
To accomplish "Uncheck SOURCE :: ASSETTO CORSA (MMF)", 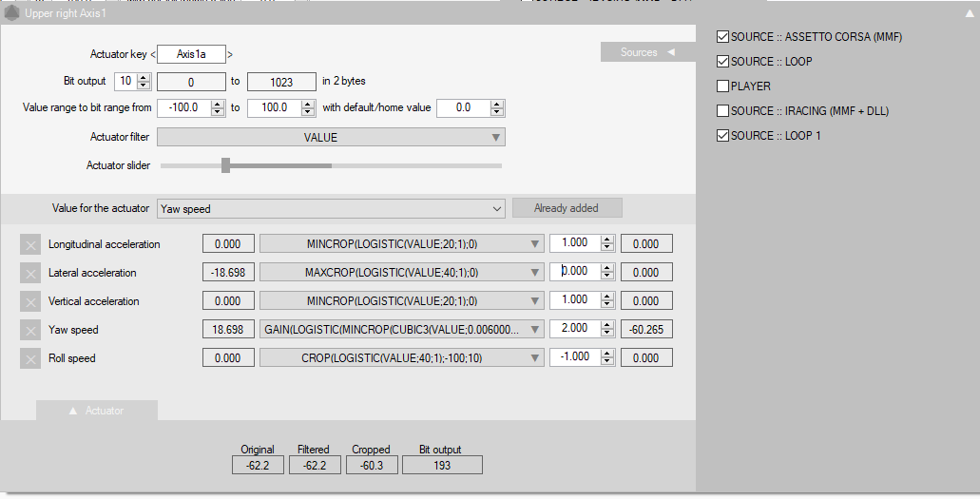I will [x=722, y=37].
